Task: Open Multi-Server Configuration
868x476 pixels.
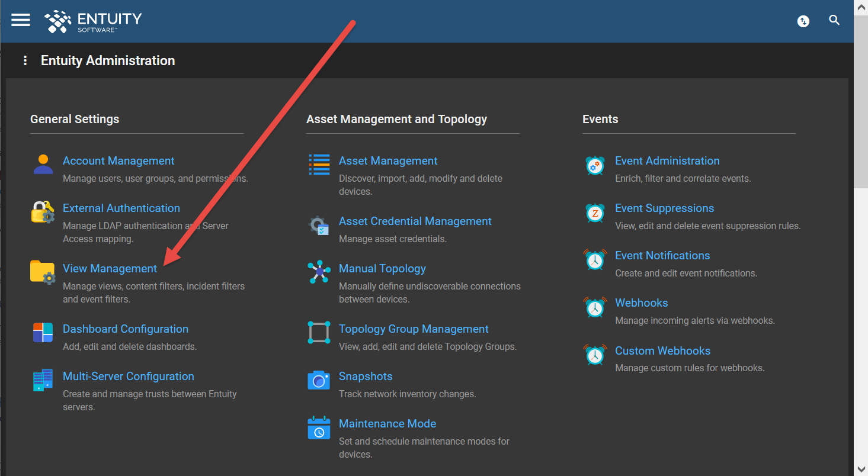Action: 129,377
